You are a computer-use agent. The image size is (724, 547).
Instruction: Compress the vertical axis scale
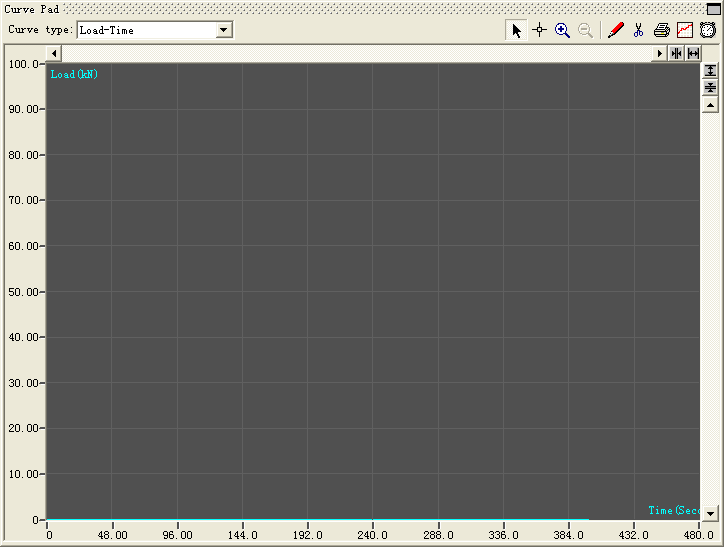pyautogui.click(x=710, y=88)
